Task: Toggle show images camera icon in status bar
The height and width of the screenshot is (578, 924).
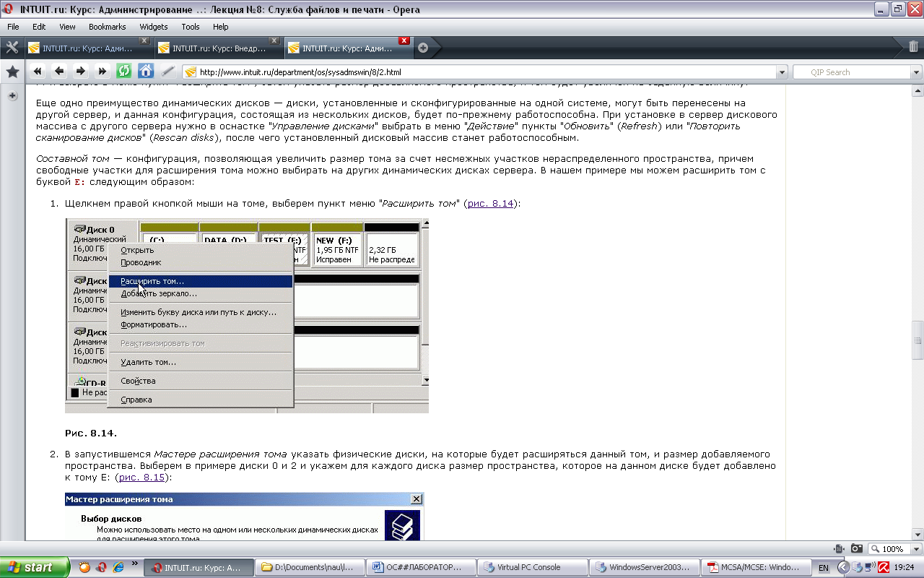Action: 857,549
